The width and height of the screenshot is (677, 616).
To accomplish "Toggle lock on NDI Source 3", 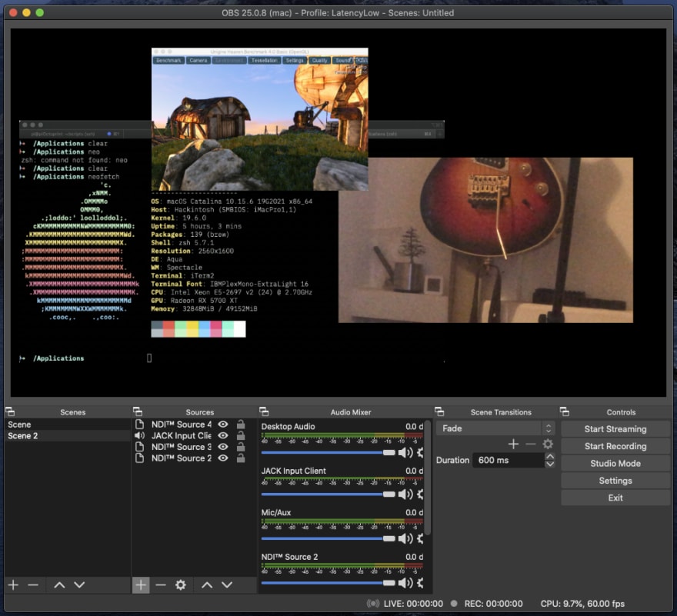I will click(x=241, y=447).
